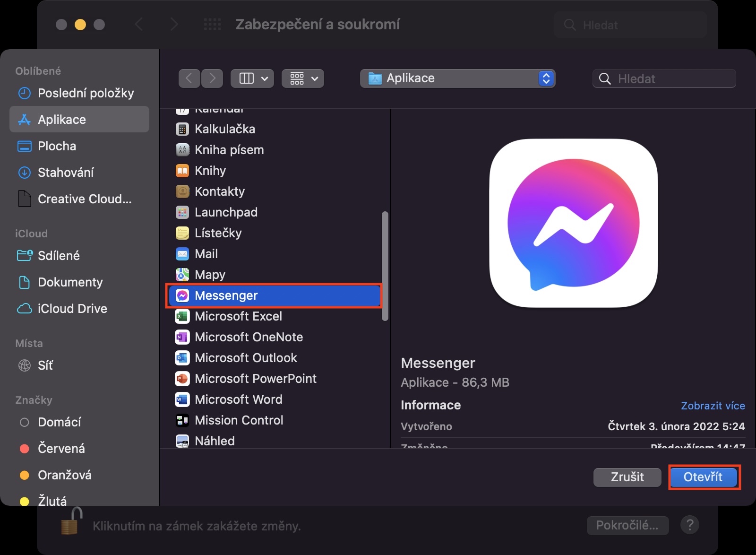This screenshot has height=555, width=756.
Task: Click the Plocha desktop icon in sidebar
Action: (x=24, y=146)
